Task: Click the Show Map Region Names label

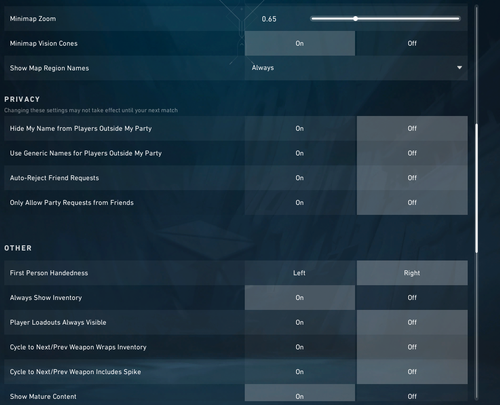Action: (x=49, y=68)
